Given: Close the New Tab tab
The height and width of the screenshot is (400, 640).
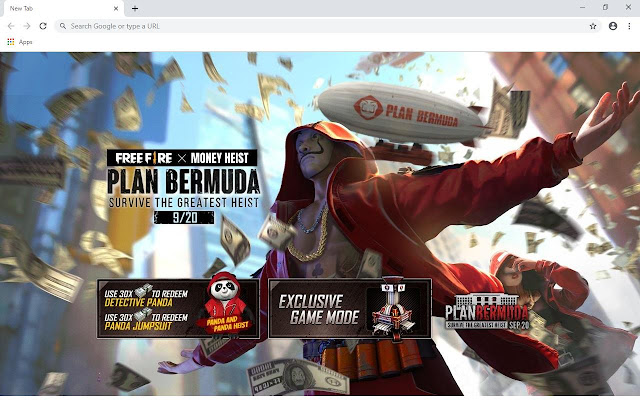Looking at the screenshot, I should 116,8.
